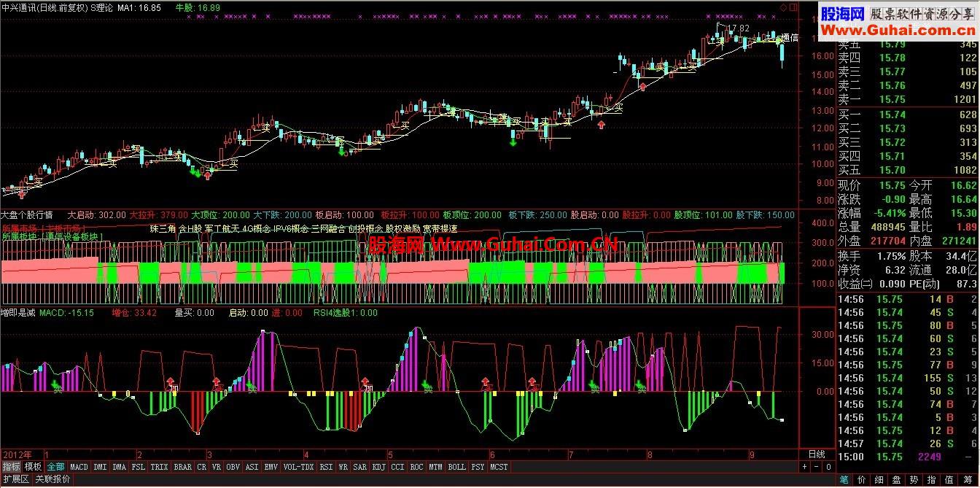This screenshot has height=488, width=980.
Task: Switch to the BOLL indicator
Action: click(x=457, y=467)
